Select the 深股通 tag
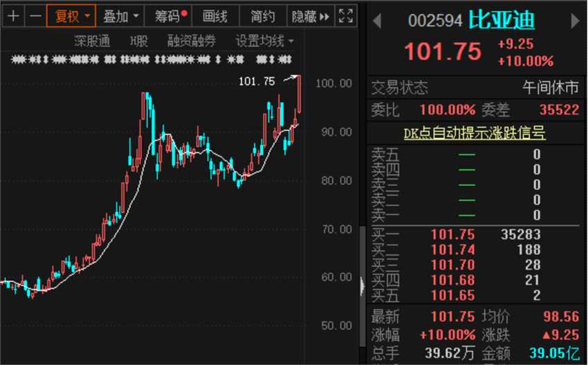This screenshot has height=365, width=588. [x=92, y=41]
